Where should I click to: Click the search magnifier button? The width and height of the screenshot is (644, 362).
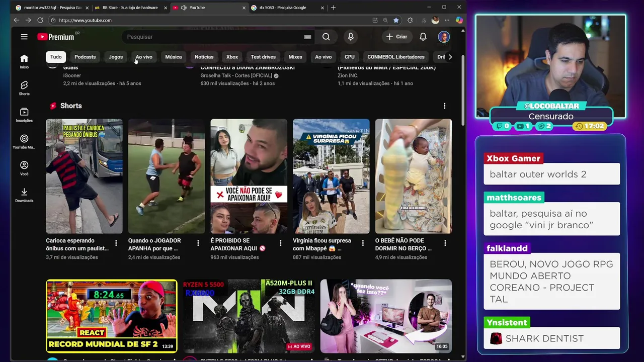pyautogui.click(x=326, y=37)
